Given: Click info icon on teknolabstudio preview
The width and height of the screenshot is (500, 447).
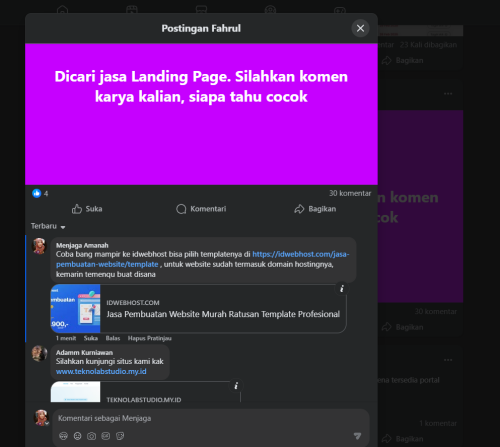Looking at the screenshot, I should pos(236,386).
